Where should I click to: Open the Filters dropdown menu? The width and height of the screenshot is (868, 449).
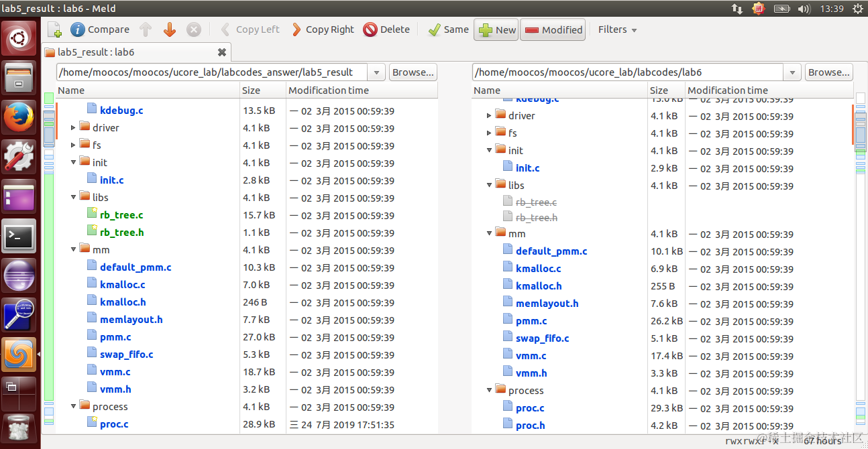pos(617,29)
